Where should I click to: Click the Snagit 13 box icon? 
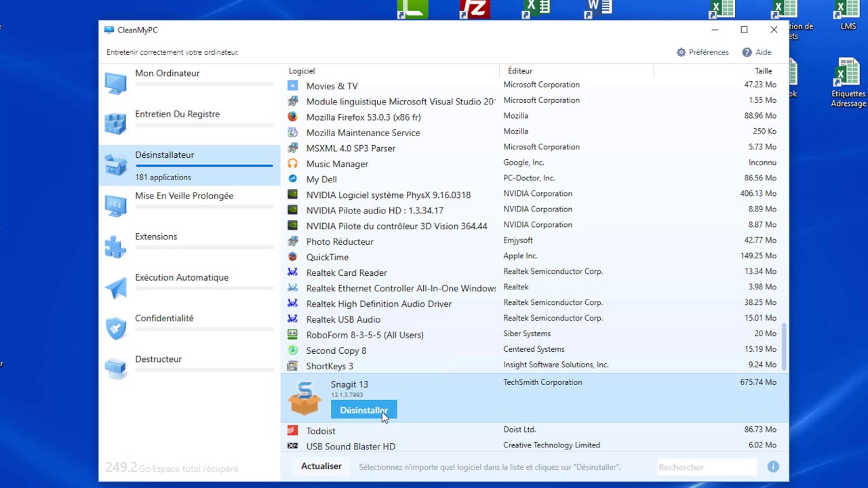304,398
